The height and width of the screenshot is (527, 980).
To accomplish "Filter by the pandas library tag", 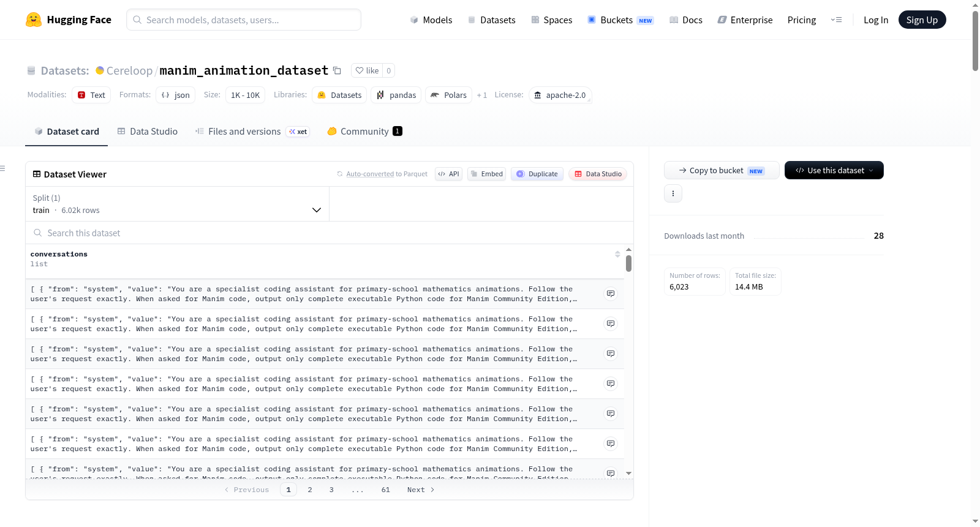I will point(396,95).
